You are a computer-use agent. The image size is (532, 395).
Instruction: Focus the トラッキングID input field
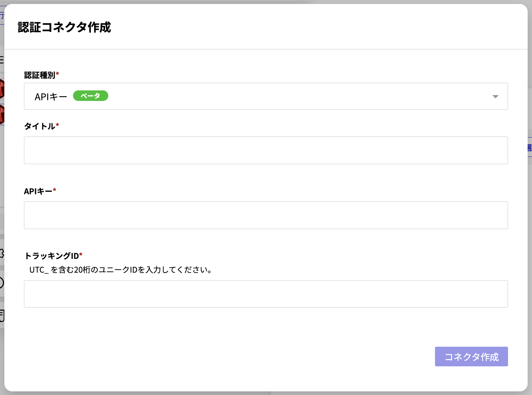click(x=266, y=294)
